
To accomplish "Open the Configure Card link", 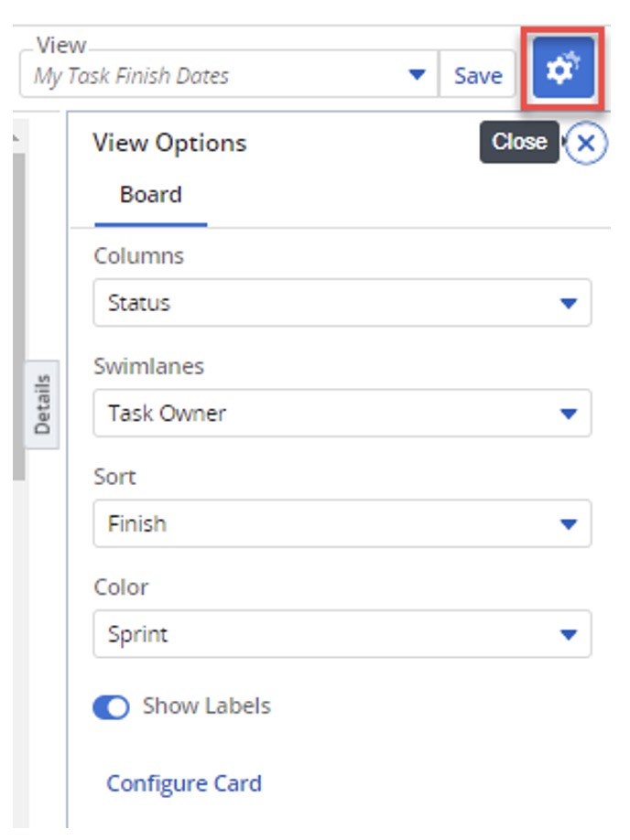I will tap(184, 784).
